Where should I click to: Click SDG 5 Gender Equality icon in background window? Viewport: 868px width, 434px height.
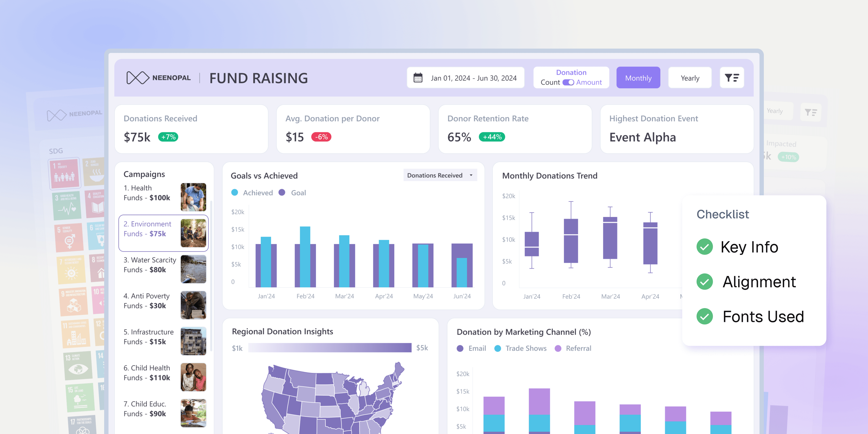coord(69,238)
